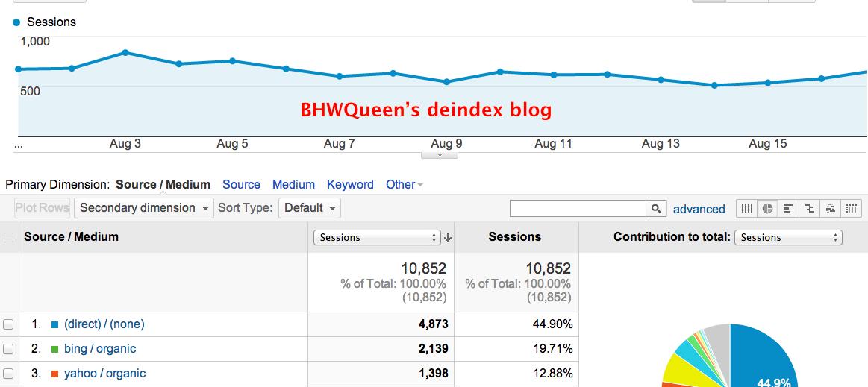Open the bing / organic source link

pyautogui.click(x=100, y=349)
